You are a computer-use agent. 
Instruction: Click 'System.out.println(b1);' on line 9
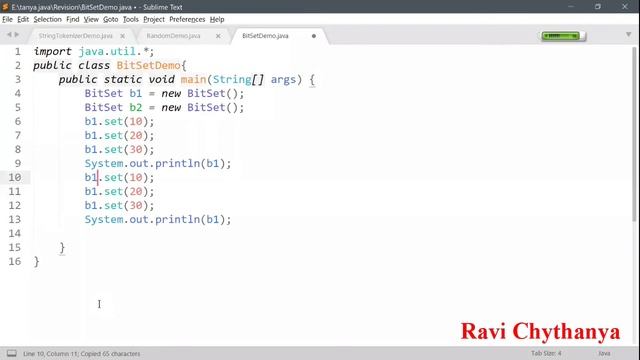click(158, 163)
